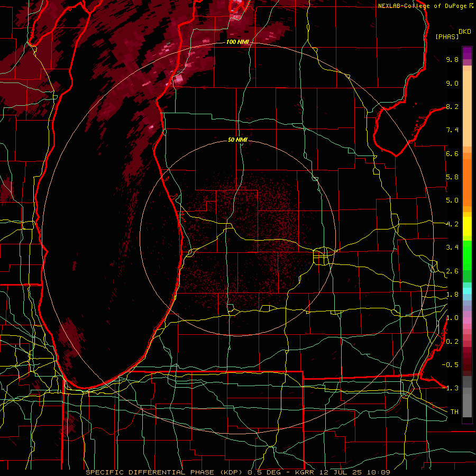This screenshot has width=476, height=476.
Task: Select the 4.2 legend value
Action: [x=452, y=224]
